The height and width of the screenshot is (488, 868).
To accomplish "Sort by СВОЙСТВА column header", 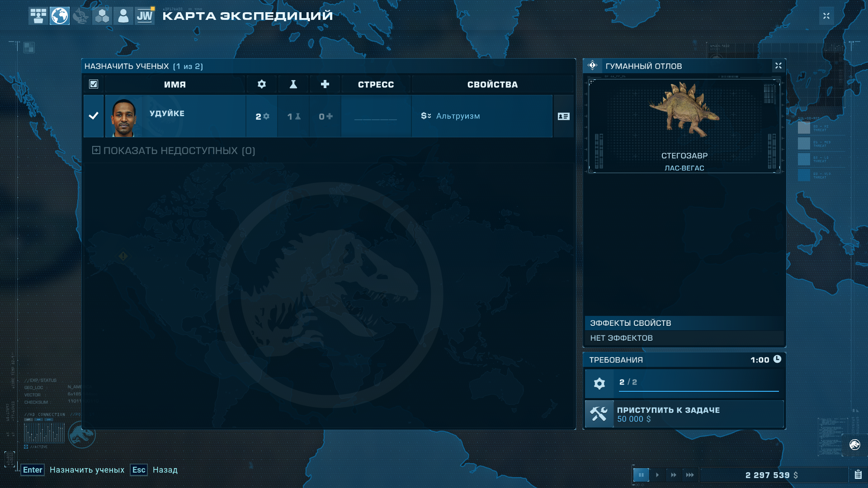I will point(492,84).
